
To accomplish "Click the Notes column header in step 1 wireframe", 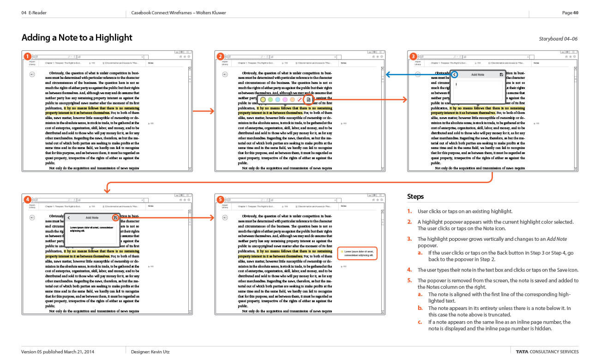I will pos(150,63).
